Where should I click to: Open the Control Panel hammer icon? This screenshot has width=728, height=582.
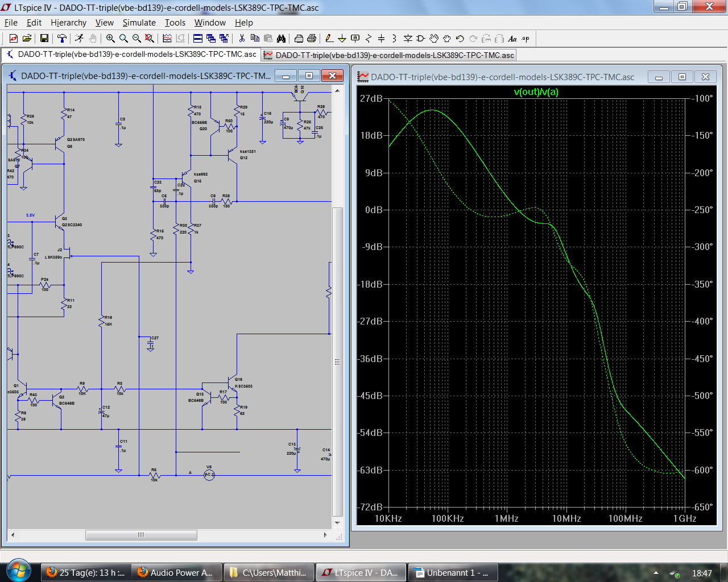click(62, 38)
